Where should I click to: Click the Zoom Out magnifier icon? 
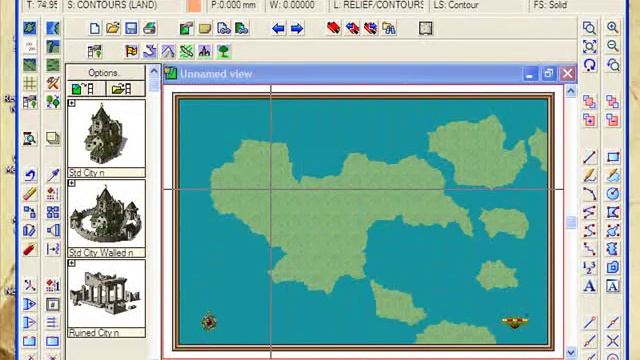pos(612,46)
